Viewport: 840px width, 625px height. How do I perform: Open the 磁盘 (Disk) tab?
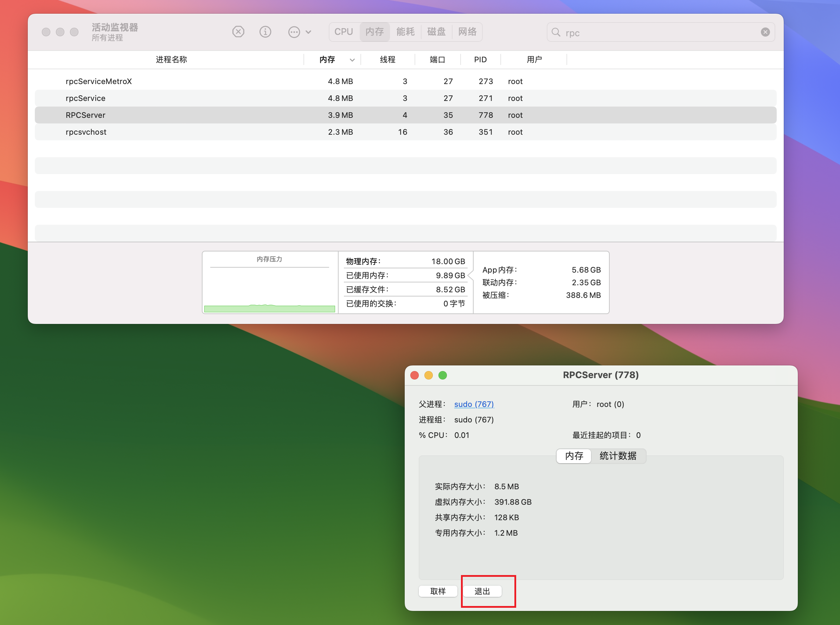[x=436, y=32]
